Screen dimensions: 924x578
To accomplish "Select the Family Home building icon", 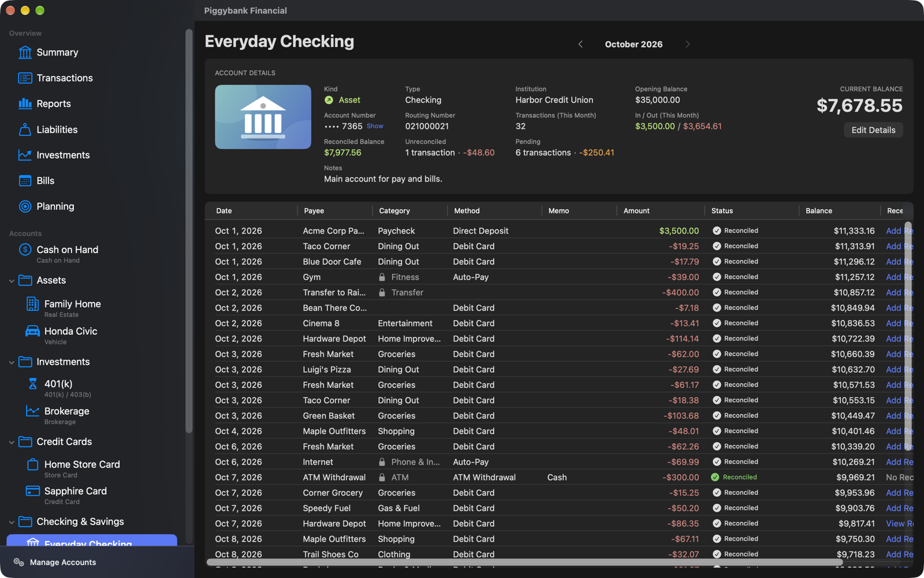I will coord(32,303).
